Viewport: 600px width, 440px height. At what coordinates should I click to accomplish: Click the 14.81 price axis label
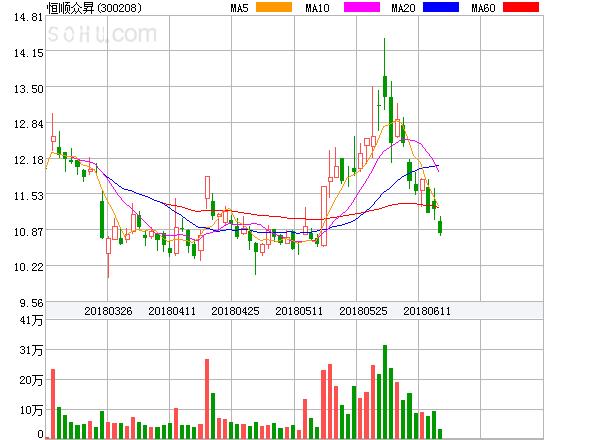point(28,17)
